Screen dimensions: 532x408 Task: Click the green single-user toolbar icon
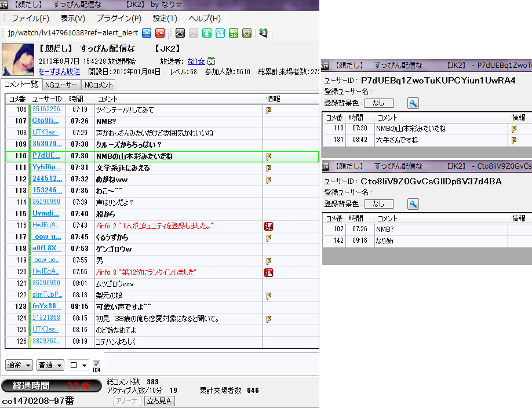point(207,33)
